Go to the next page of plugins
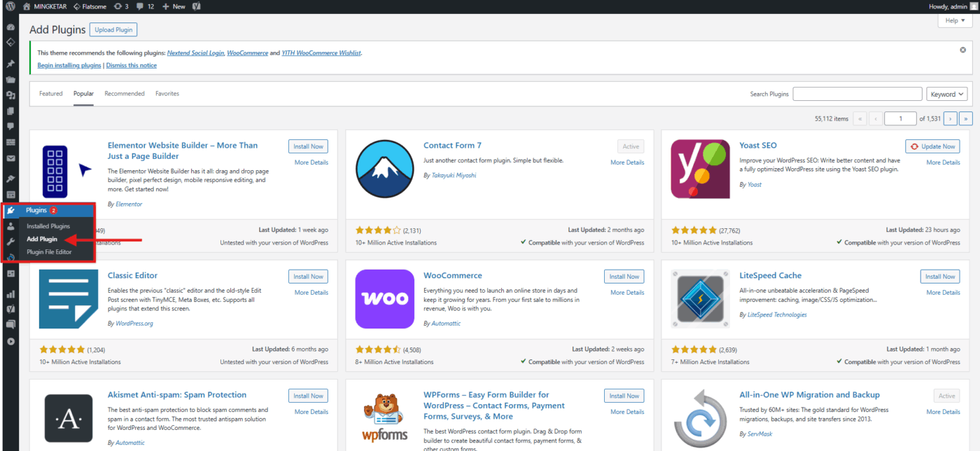 point(950,119)
